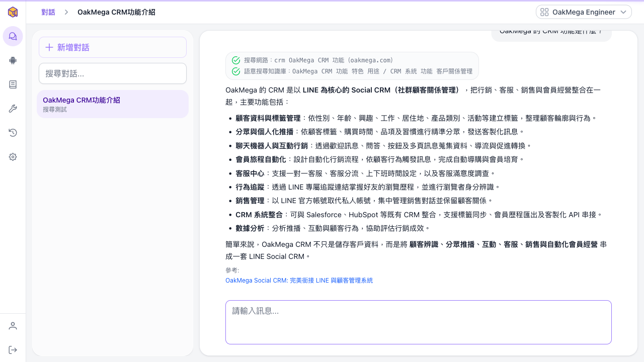Click the 參考: label
Image resolution: width=644 pixels, height=362 pixels.
pos(232,270)
